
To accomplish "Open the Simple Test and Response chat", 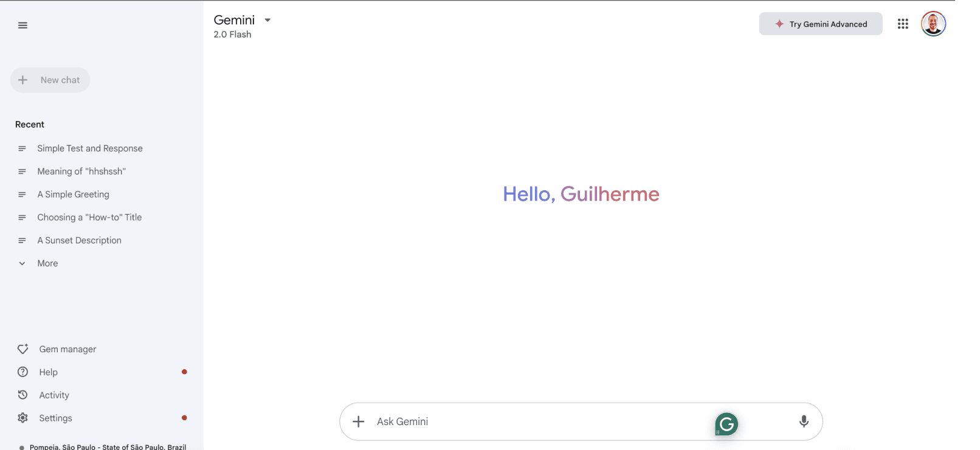I will click(90, 148).
